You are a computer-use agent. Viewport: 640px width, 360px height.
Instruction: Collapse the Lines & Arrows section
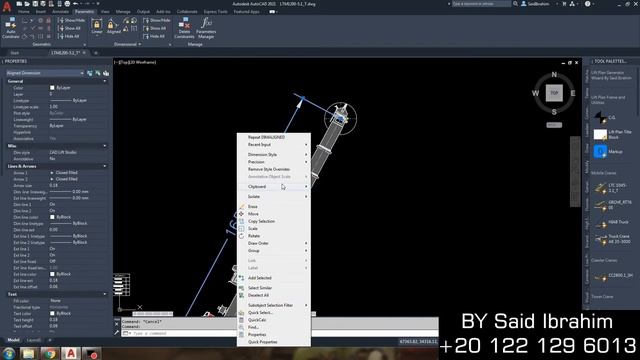coord(105,167)
